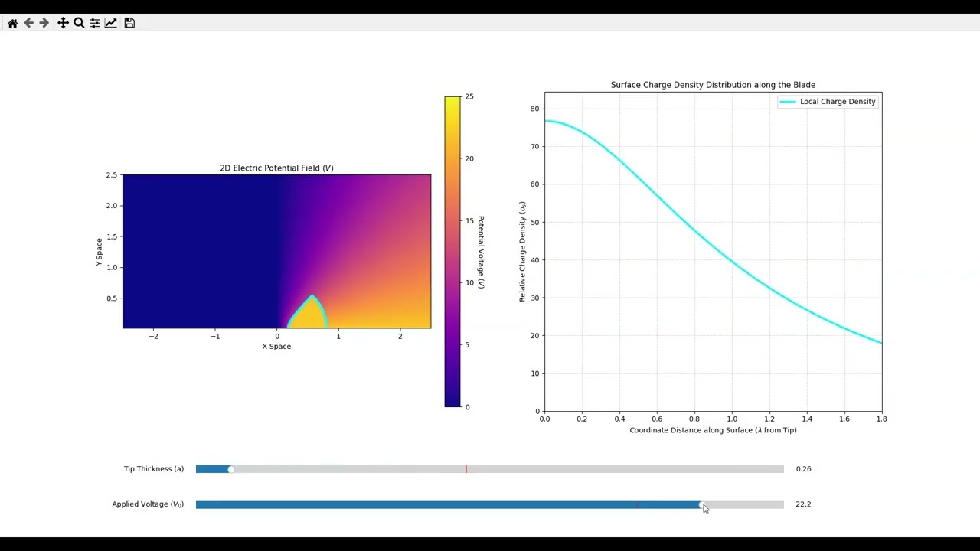The image size is (980, 551).
Task: Click the Applied Voltage label
Action: [x=148, y=504]
